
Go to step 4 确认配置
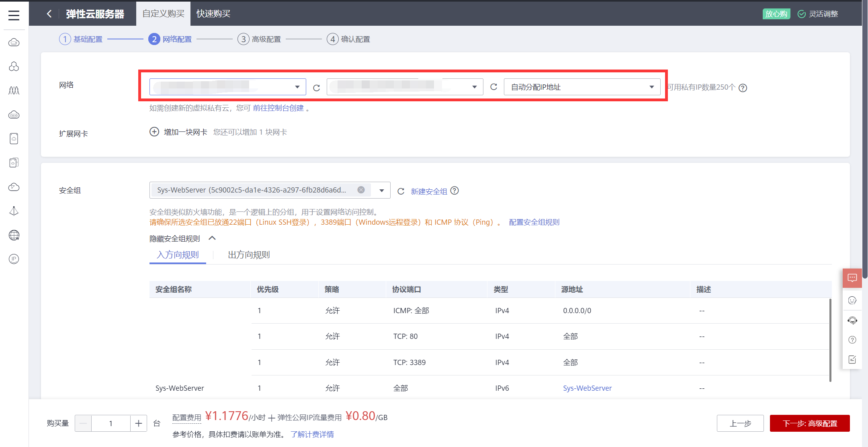click(348, 39)
